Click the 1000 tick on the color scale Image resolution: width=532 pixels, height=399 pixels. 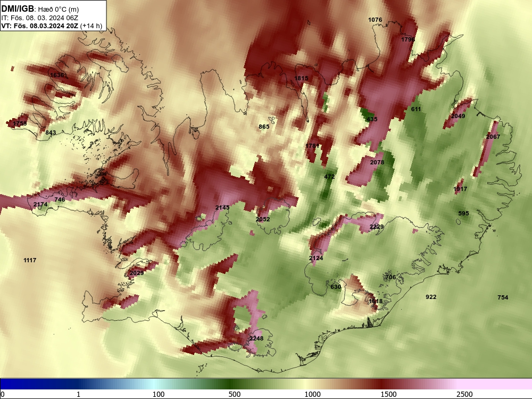(x=312, y=394)
